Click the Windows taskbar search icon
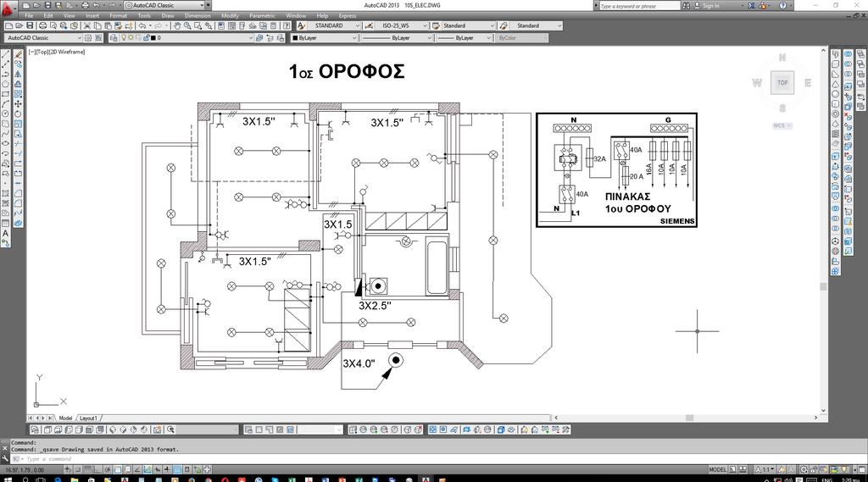The height and width of the screenshot is (482, 868). coord(25,479)
